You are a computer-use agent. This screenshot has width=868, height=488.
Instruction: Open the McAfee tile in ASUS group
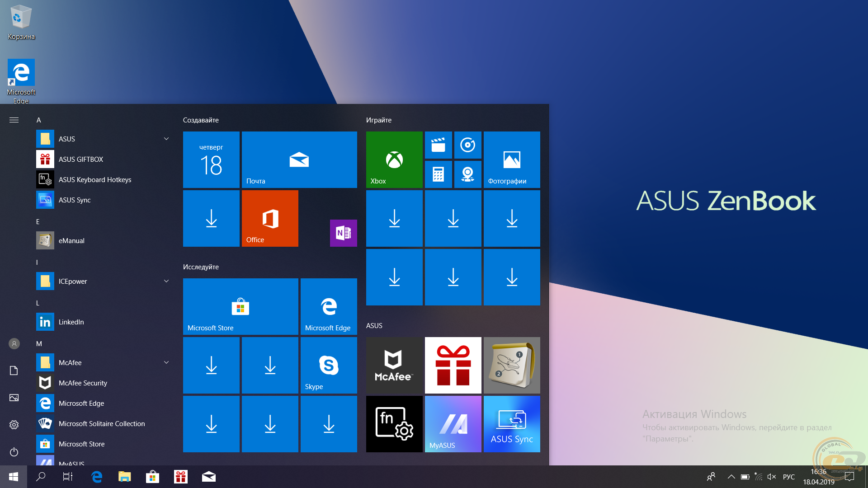click(394, 365)
